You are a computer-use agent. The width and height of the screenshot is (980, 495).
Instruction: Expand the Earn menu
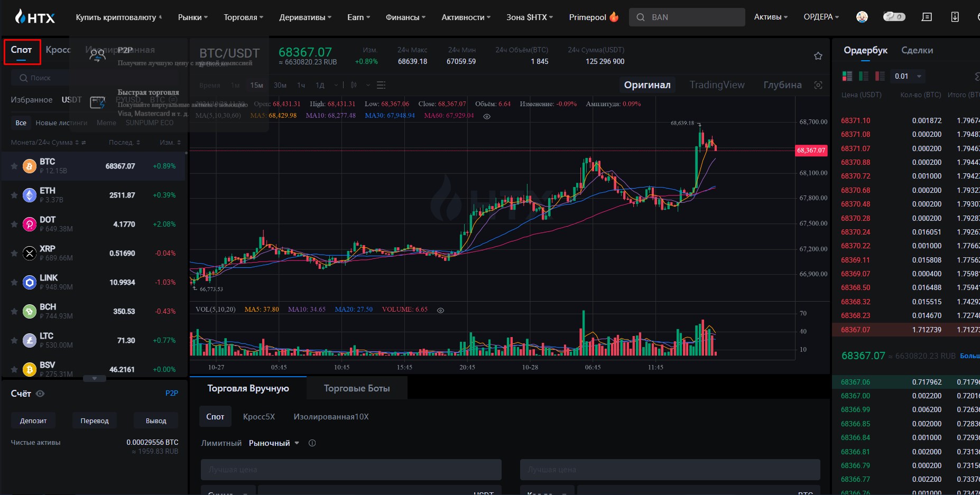(358, 17)
